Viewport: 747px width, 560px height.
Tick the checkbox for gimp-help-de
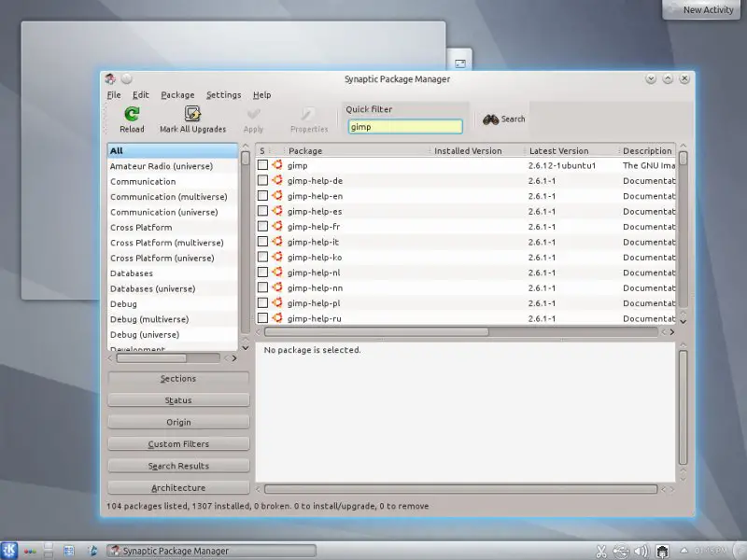[x=262, y=180]
